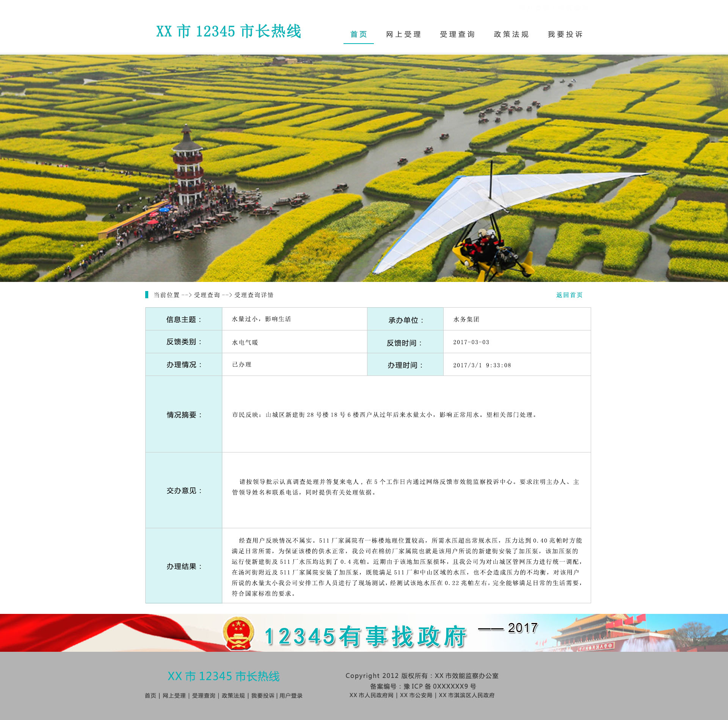Click the 返回首页 link
Image resolution: width=728 pixels, height=720 pixels.
point(569,295)
